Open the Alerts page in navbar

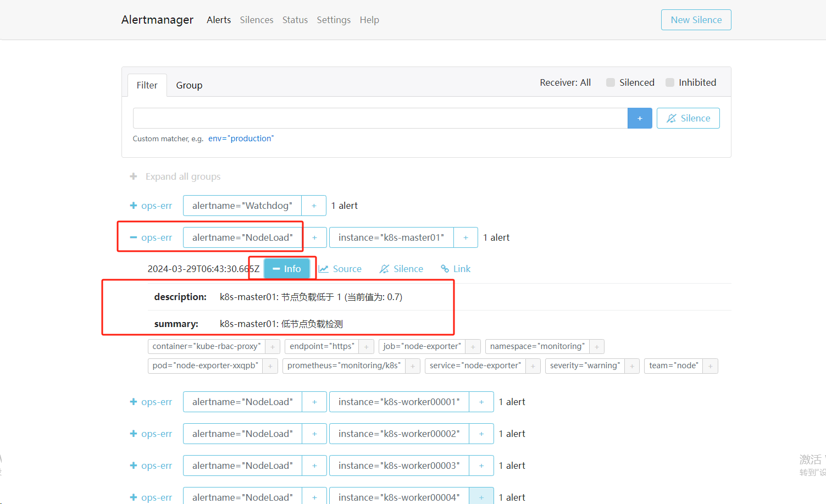coord(219,20)
